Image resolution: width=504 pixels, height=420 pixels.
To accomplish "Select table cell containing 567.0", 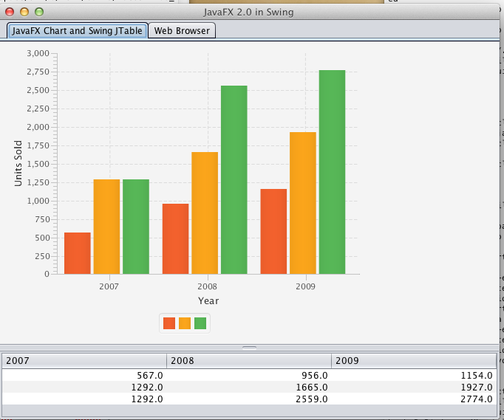I will (84, 376).
